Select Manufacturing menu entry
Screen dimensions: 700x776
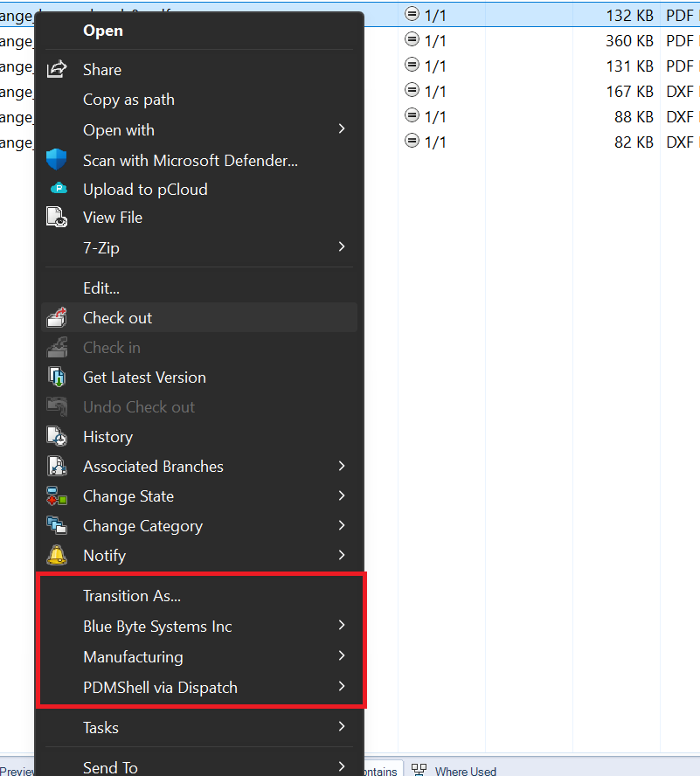[x=199, y=657]
